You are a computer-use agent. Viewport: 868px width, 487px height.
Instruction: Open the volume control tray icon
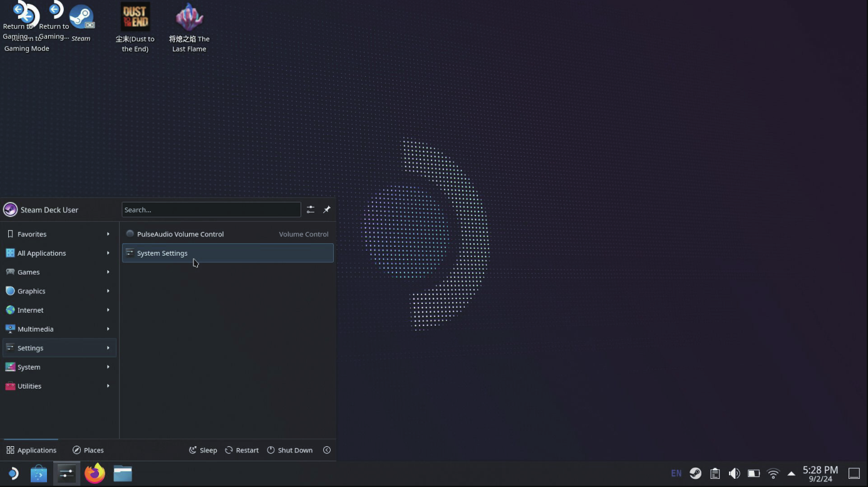coord(734,473)
